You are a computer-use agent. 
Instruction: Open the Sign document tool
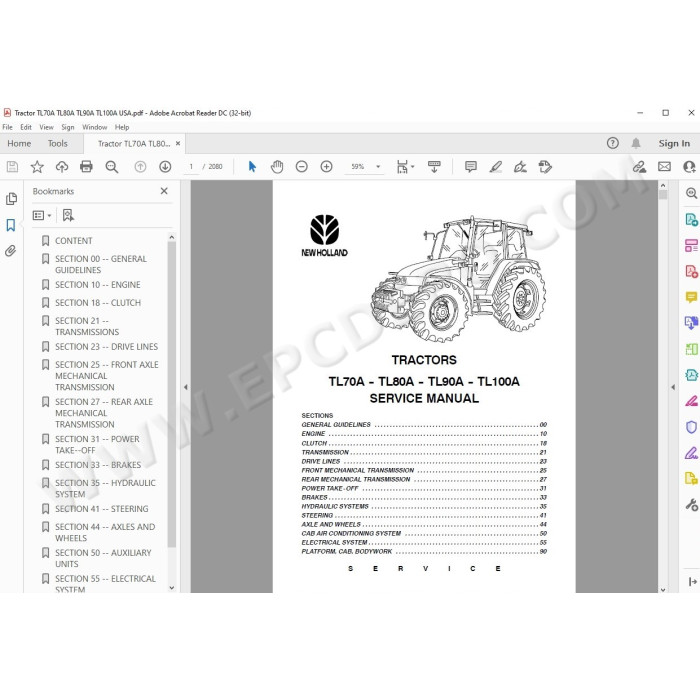click(x=520, y=167)
